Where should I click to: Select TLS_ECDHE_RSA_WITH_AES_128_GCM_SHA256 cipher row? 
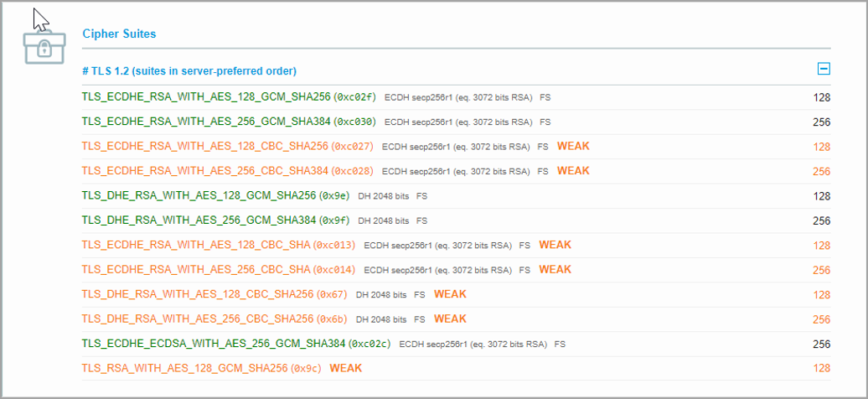tap(206, 97)
